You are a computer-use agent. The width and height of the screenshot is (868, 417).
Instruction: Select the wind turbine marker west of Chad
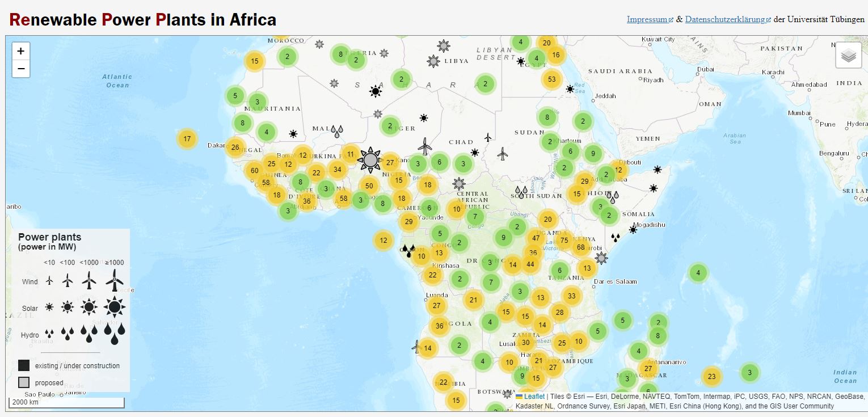[x=425, y=146]
